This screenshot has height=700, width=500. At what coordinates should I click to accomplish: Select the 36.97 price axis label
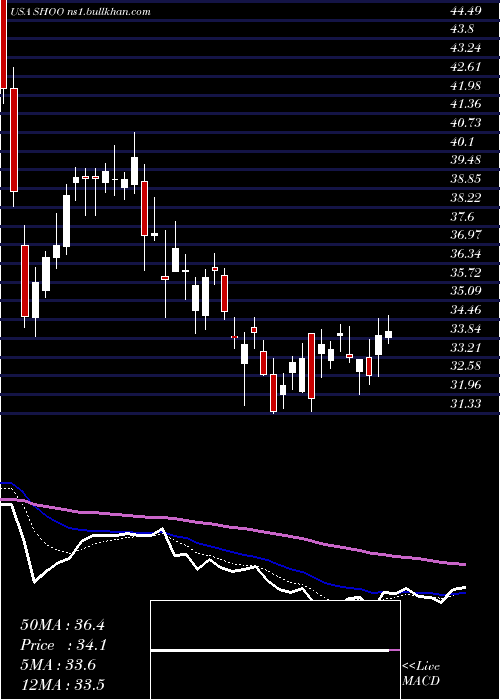coord(466,235)
